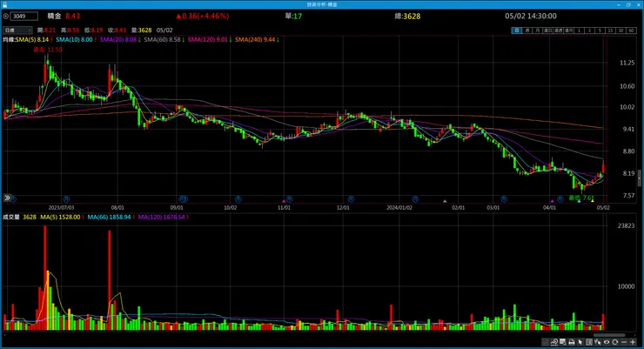Image resolution: width=644 pixels, height=349 pixels.
Task: Click the 成交量 volume indicator label
Action: (x=11, y=217)
